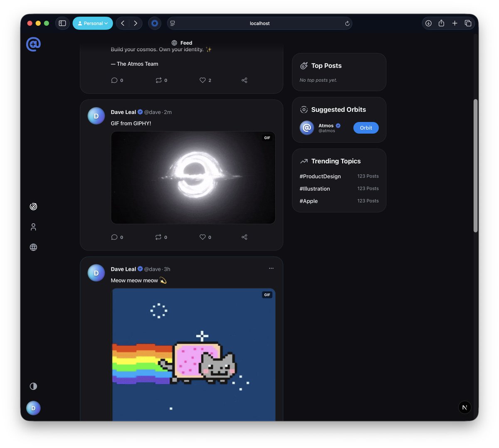
Task: Open the #ProductDesign trending topic
Action: [320, 176]
